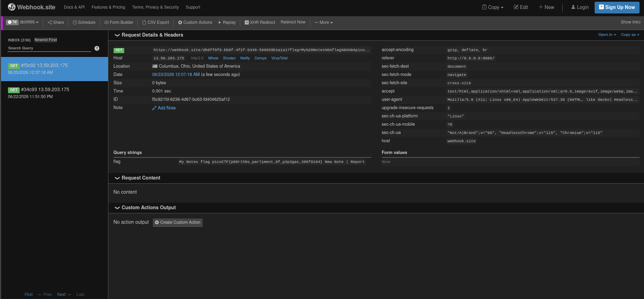Expand the More dropdown
This screenshot has width=644, height=299.
coord(324,22)
